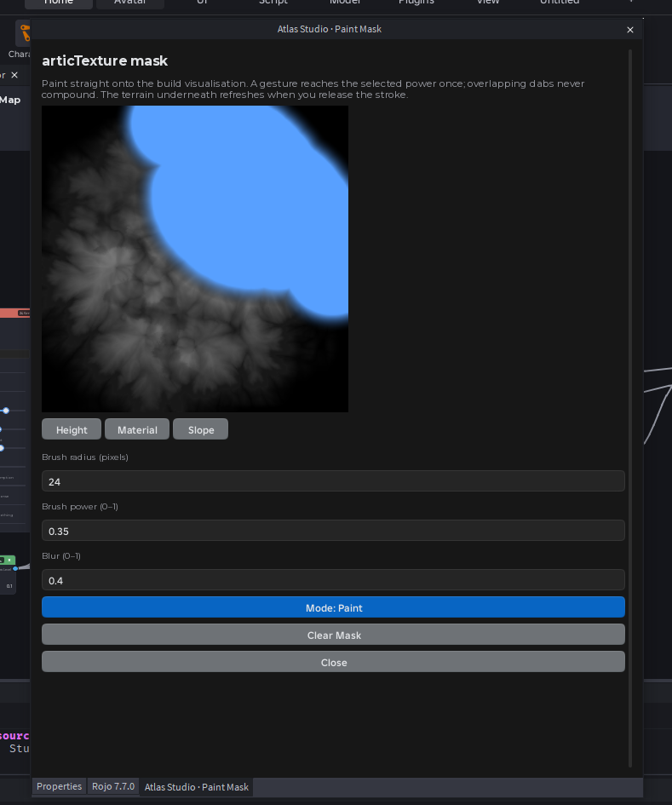Open the Home ribbon tab in Studio
The height and width of the screenshot is (805, 672).
(x=59, y=3)
